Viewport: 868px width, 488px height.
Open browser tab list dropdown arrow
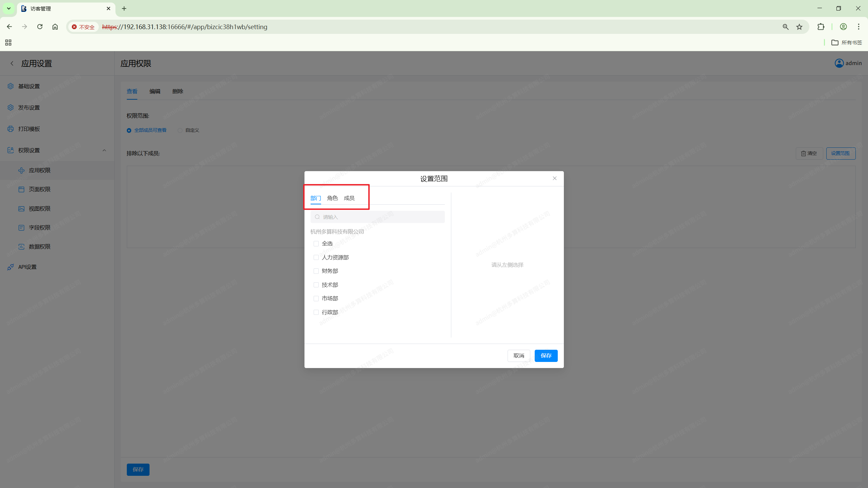pyautogui.click(x=9, y=8)
